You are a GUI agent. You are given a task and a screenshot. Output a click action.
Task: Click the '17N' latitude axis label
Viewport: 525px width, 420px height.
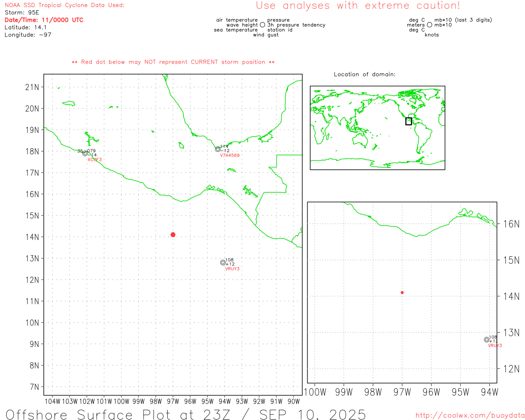click(x=32, y=173)
